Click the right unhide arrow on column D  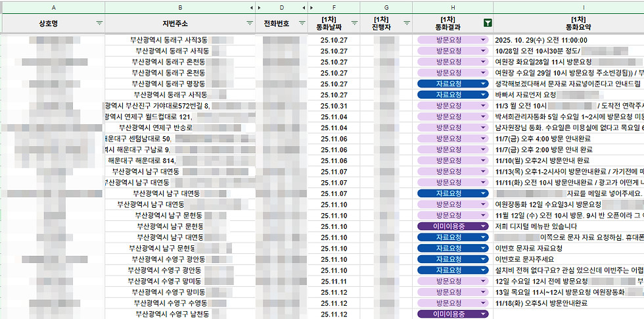point(304,8)
